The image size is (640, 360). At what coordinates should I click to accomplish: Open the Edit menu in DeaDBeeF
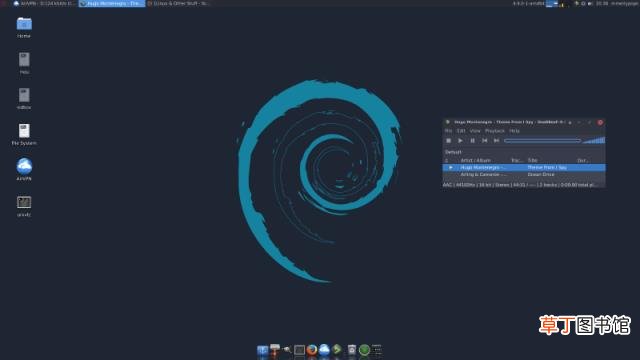pos(461,131)
